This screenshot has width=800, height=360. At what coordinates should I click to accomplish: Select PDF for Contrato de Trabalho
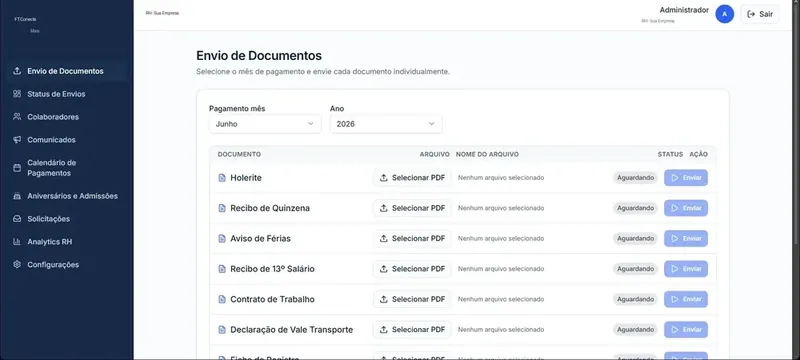[x=412, y=299]
